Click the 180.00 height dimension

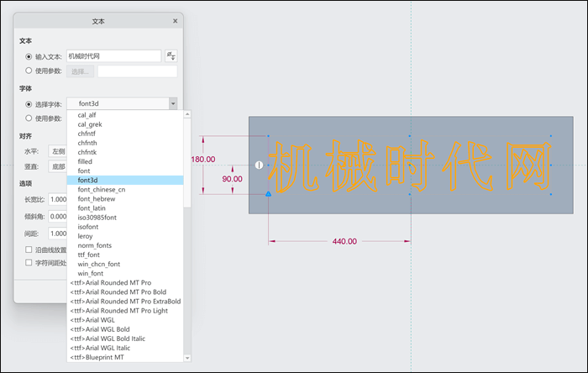[x=203, y=160]
